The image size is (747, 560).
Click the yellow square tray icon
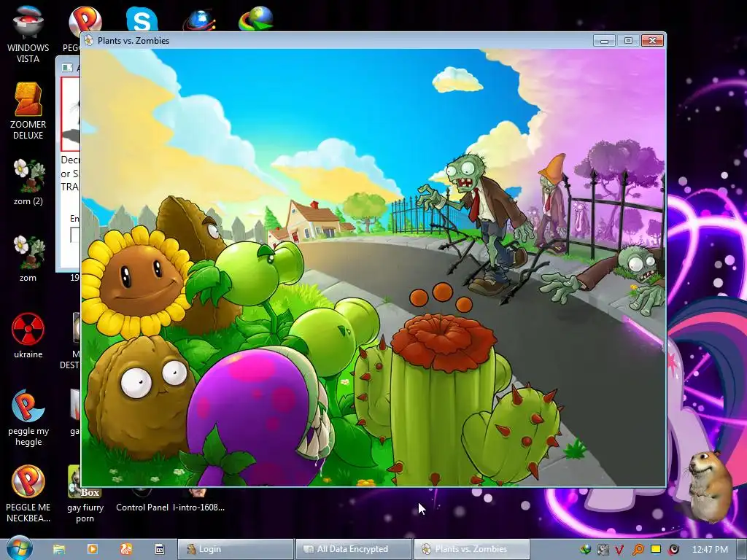[656, 549]
